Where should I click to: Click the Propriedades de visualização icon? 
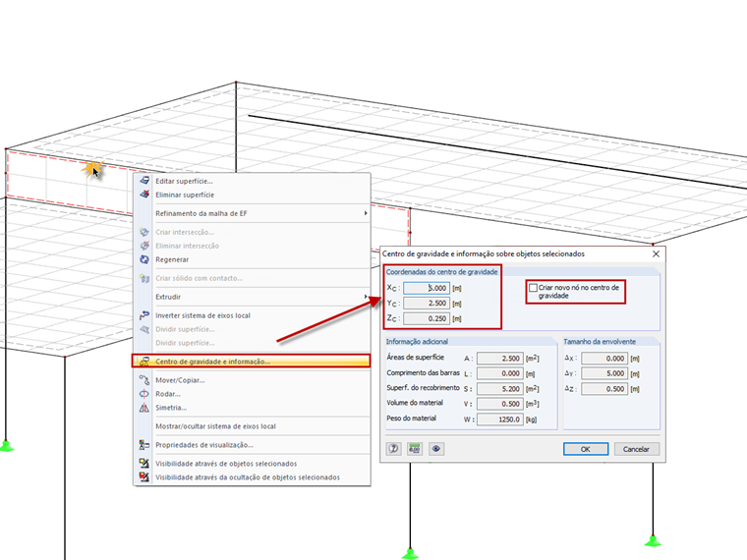point(144,445)
